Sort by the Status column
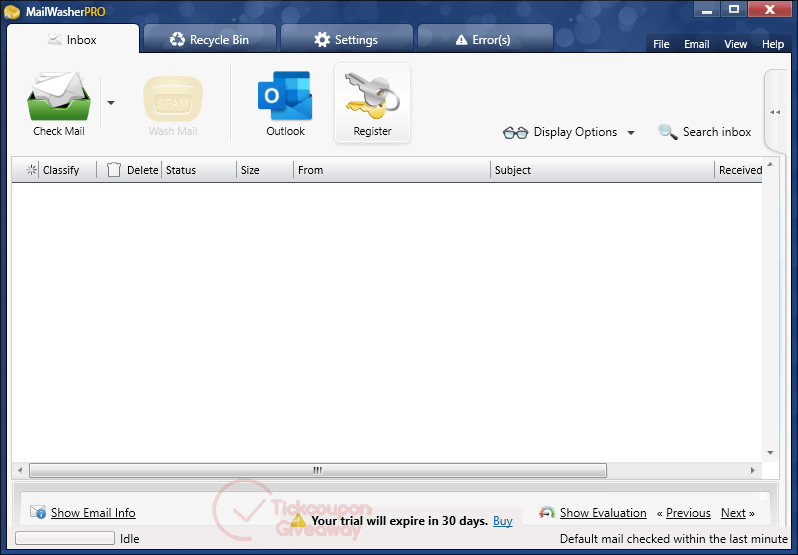Screen dimensions: 798x555 181,170
